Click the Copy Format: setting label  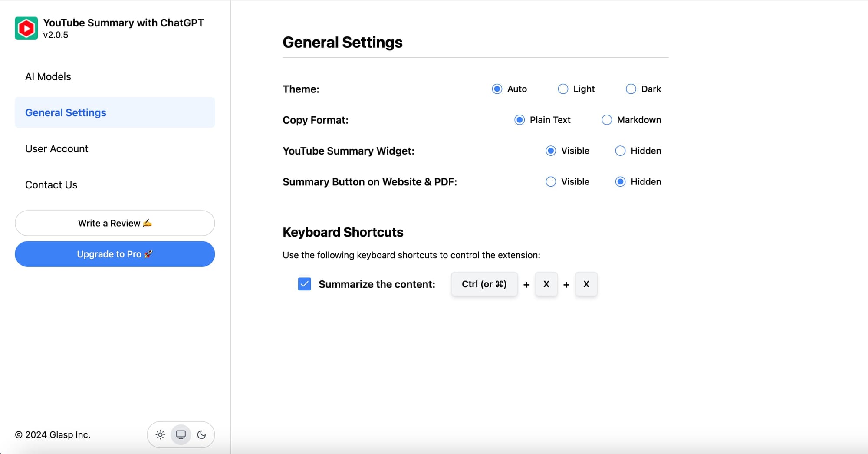[x=316, y=120]
